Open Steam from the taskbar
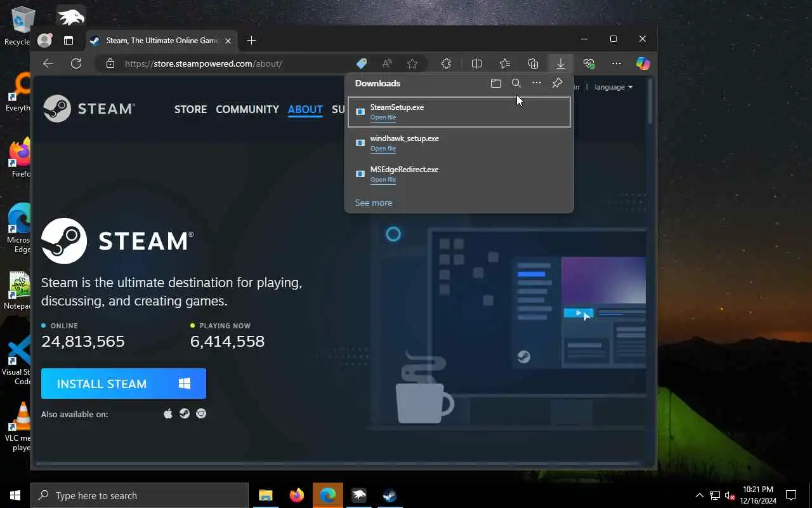Viewport: 812px width, 508px height. pos(390,495)
